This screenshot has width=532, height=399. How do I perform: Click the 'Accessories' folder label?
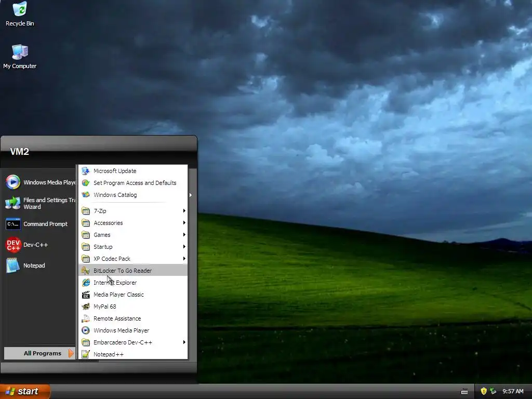point(108,223)
